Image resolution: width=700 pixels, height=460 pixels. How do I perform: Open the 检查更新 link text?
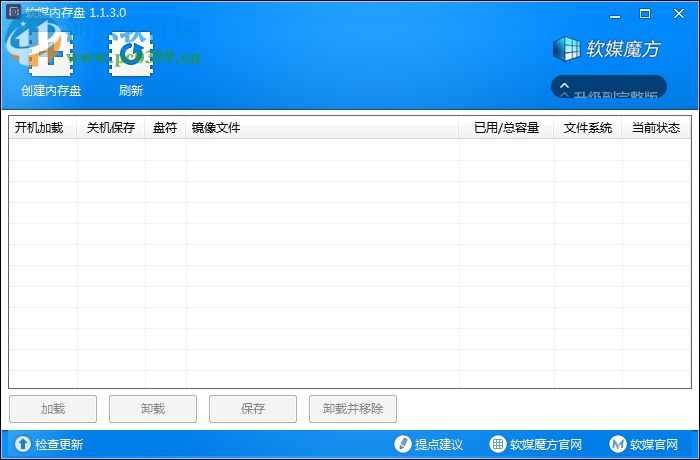[x=59, y=444]
